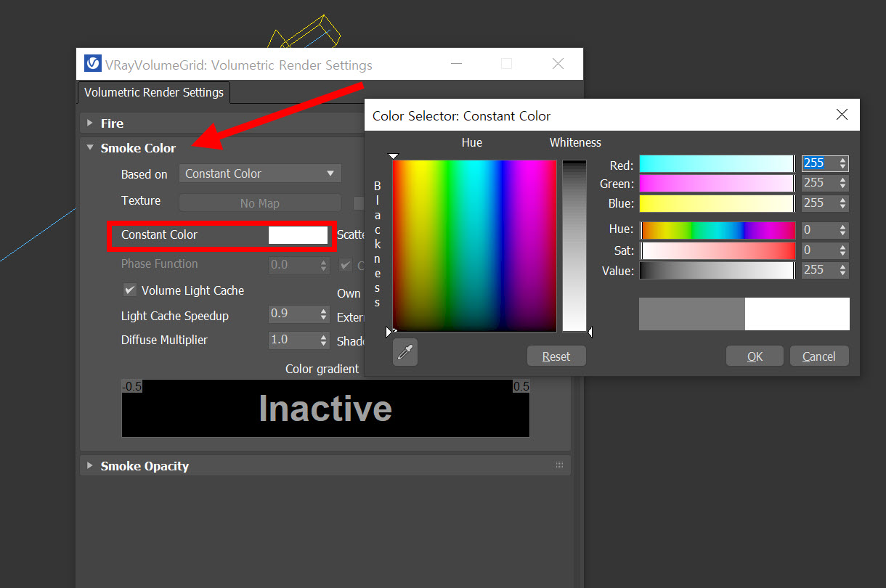Click the Green channel slider
The width and height of the screenshot is (886, 588).
[x=718, y=183]
